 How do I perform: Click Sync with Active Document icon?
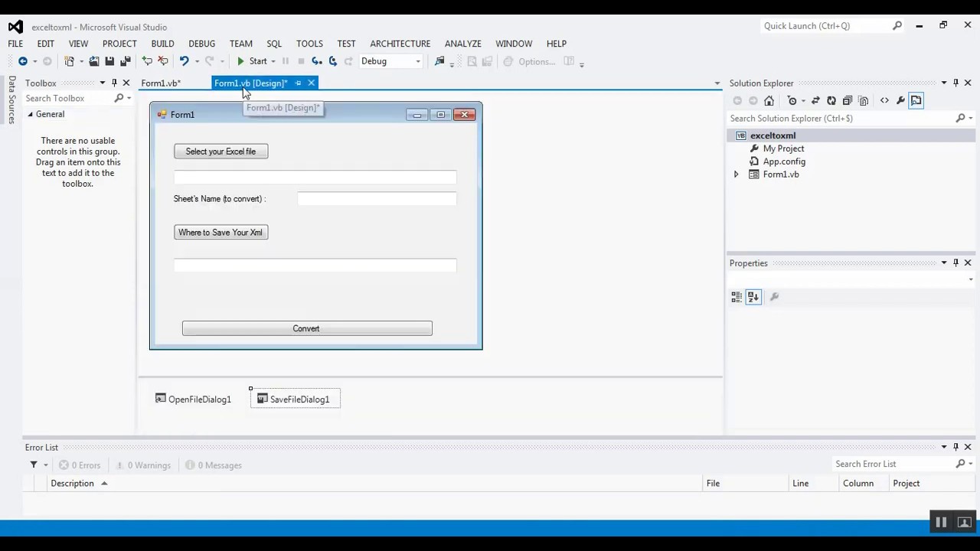pyautogui.click(x=815, y=100)
